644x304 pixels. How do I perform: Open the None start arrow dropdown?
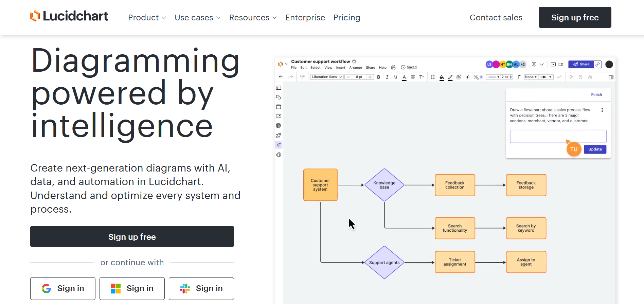531,77
